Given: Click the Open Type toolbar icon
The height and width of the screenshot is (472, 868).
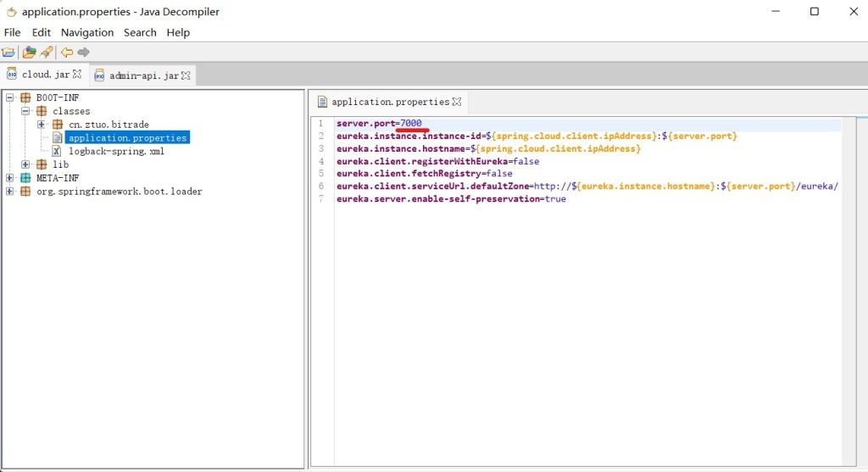Looking at the screenshot, I should tap(29, 53).
